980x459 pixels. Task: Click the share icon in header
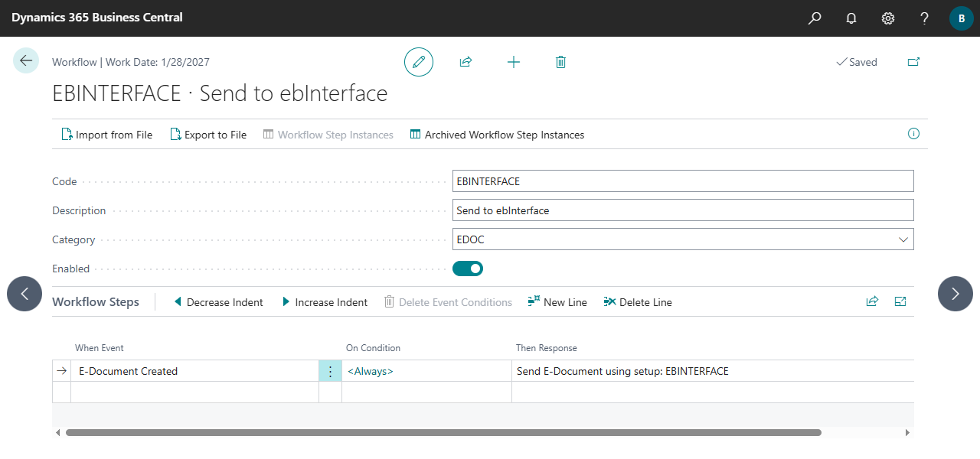point(465,62)
